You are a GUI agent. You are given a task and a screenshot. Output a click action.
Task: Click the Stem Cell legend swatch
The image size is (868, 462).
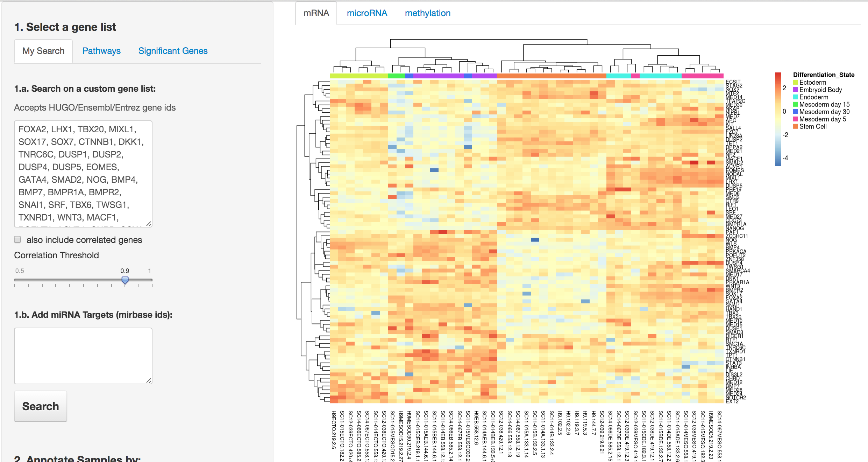(796, 127)
